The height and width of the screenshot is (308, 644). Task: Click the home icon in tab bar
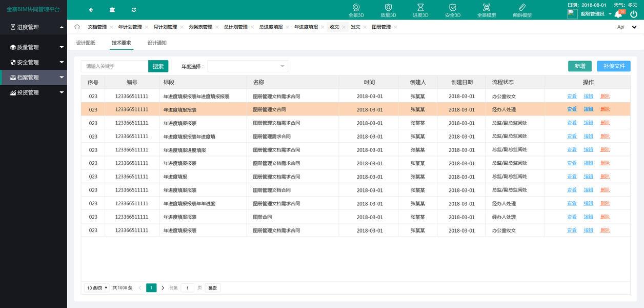coord(77,27)
